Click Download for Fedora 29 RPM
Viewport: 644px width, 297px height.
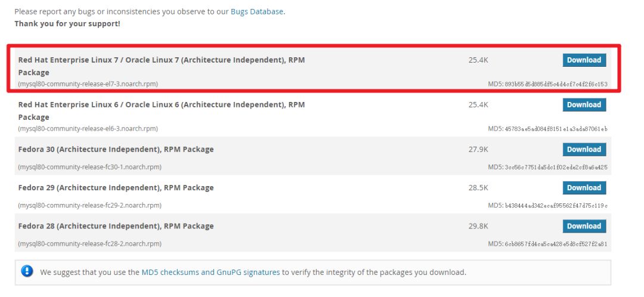[584, 187]
